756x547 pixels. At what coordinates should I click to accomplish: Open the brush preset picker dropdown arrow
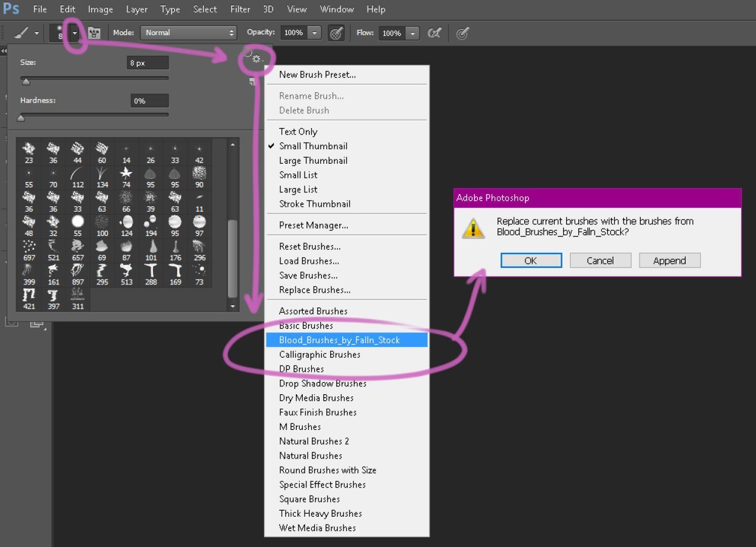click(75, 33)
